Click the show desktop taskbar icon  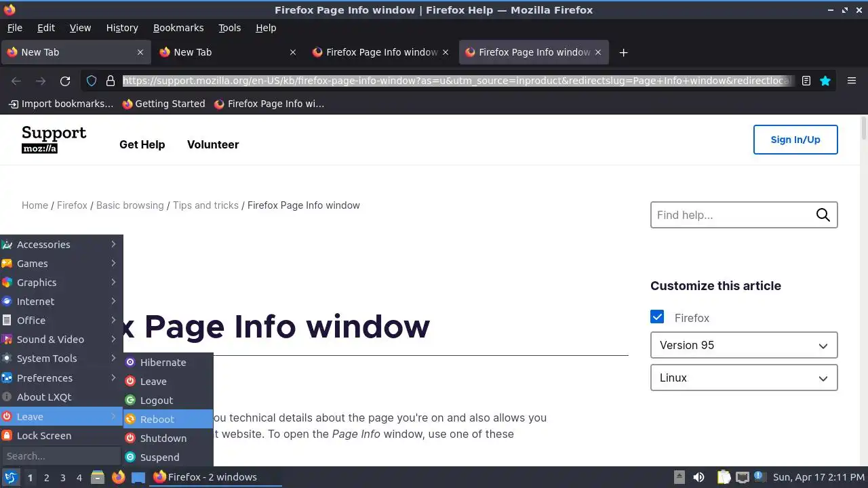coord(138,477)
